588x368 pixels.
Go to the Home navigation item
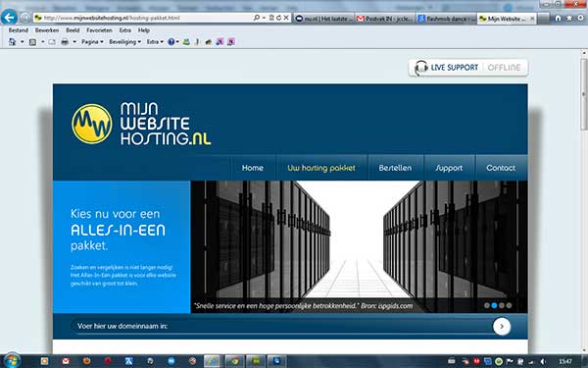point(253,168)
